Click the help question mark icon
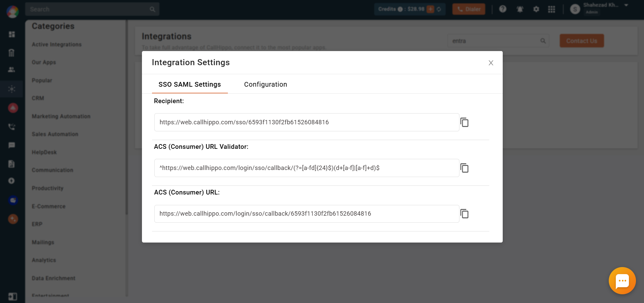This screenshot has height=303, width=644. tap(502, 9)
